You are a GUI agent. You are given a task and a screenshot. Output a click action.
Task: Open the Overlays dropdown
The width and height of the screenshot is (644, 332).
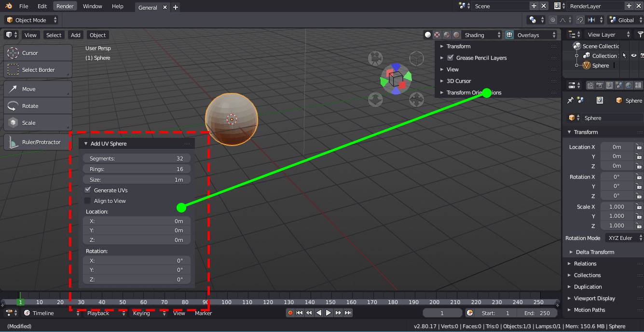pos(537,35)
